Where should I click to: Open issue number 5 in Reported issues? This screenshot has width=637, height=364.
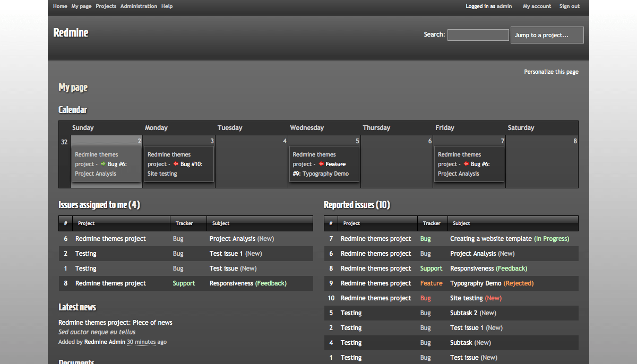point(331,313)
